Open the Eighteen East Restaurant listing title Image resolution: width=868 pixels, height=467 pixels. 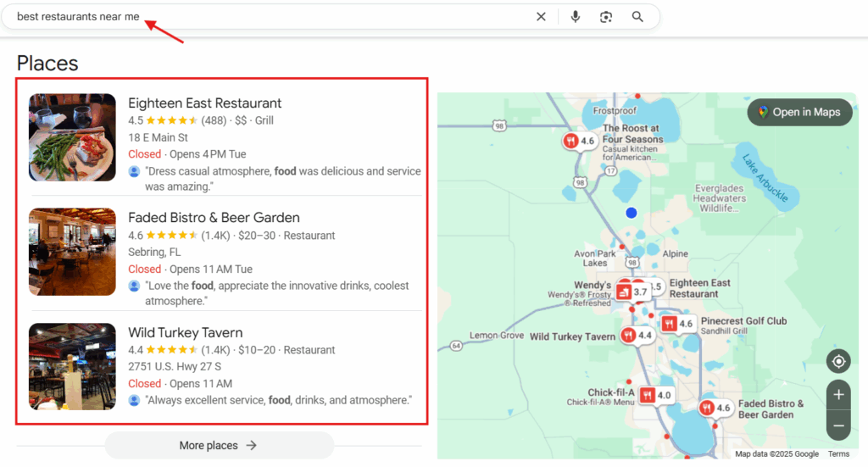(x=205, y=103)
